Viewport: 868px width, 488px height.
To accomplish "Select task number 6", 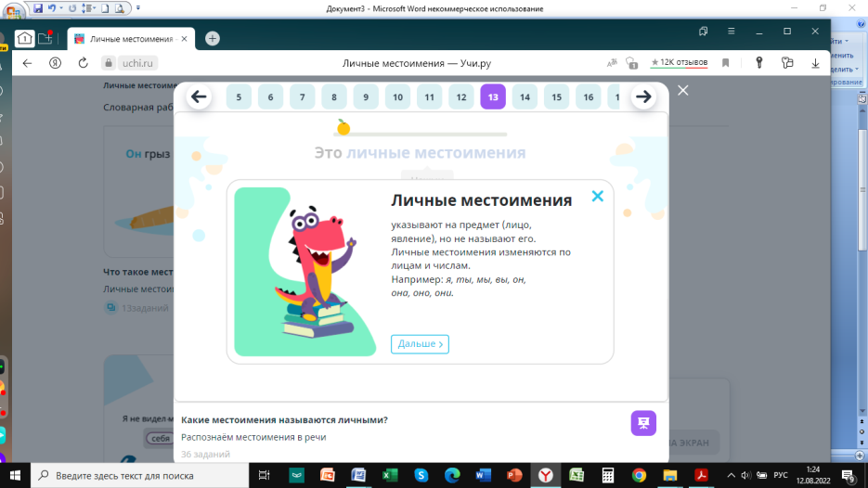I will [x=270, y=96].
